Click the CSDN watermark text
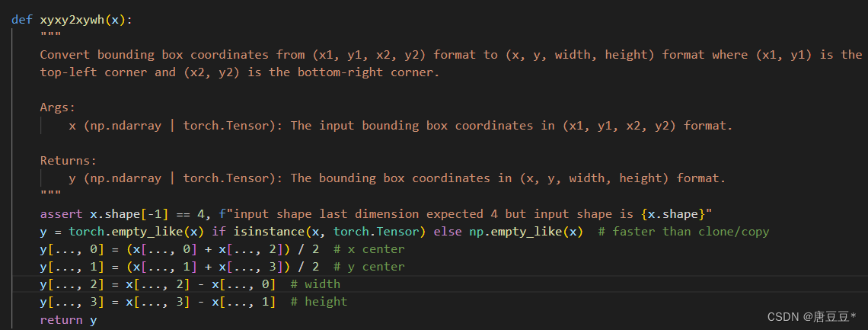 pos(811,316)
